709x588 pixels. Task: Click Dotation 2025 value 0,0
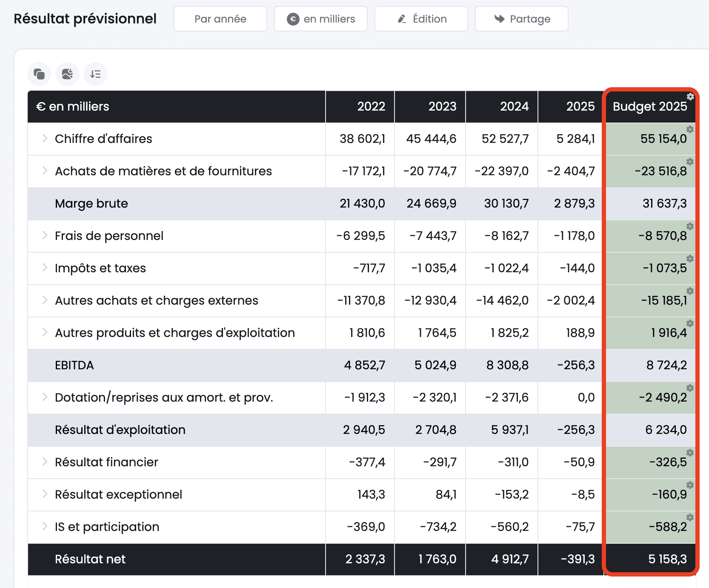[x=586, y=397]
